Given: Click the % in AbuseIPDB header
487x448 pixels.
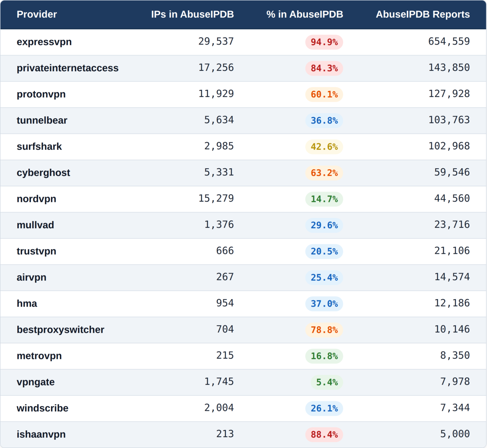Looking at the screenshot, I should [305, 14].
